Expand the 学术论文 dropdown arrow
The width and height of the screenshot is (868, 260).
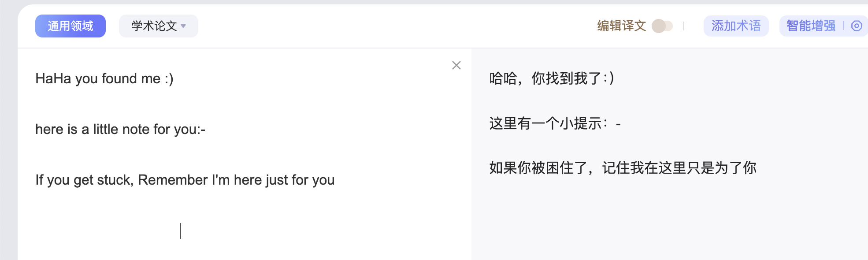(x=184, y=26)
